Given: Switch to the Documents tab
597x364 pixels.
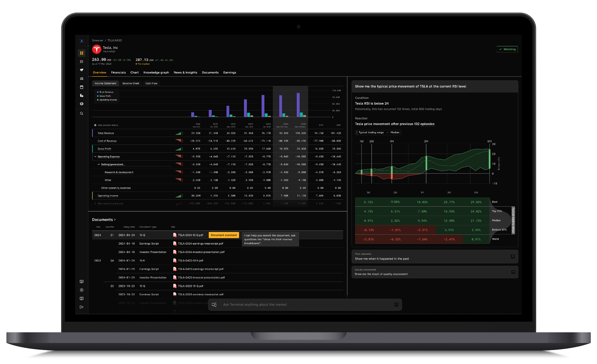Looking at the screenshot, I should point(210,73).
